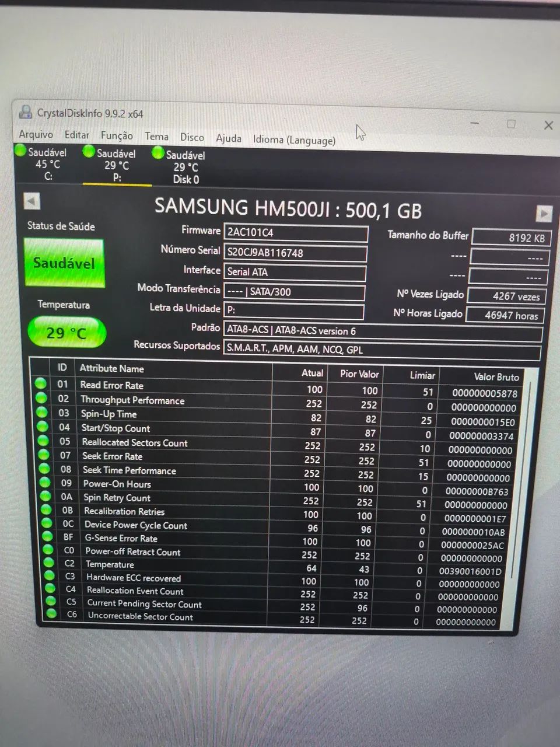
Task: Open the Função menu
Action: coord(117,135)
